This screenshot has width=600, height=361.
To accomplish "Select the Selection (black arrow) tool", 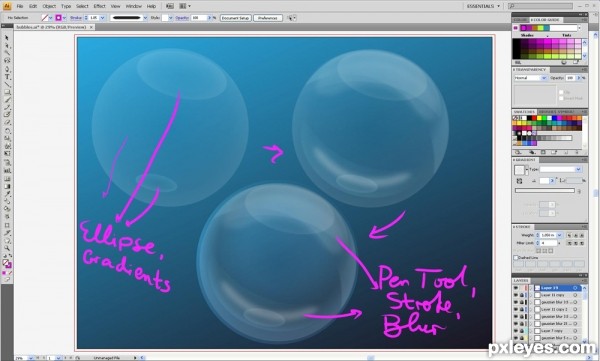I will (x=7, y=38).
